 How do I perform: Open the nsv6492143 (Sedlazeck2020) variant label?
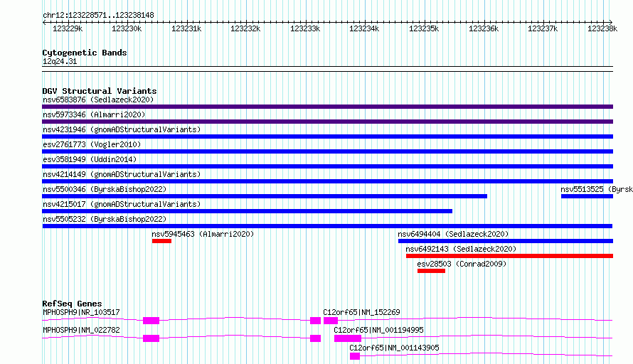(461, 249)
